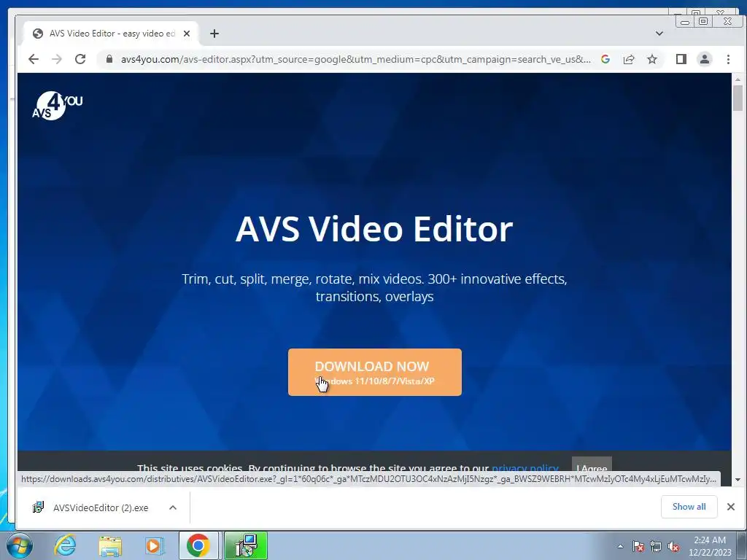Open Chrome's three-dot menu
The height and width of the screenshot is (560, 747).
728,59
